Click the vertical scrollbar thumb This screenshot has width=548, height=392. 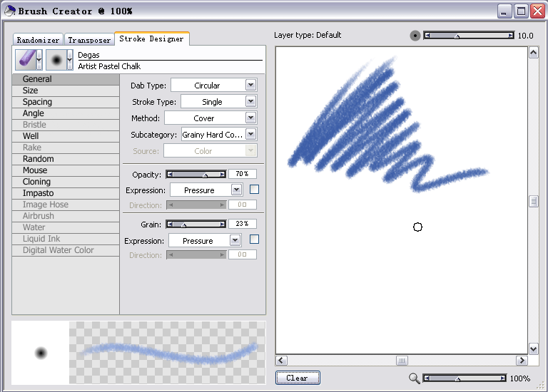pyautogui.click(x=533, y=202)
